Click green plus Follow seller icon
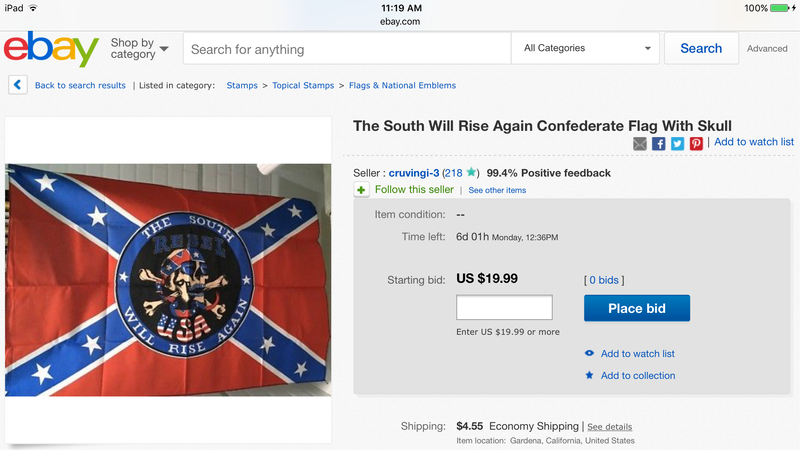 pyautogui.click(x=361, y=190)
